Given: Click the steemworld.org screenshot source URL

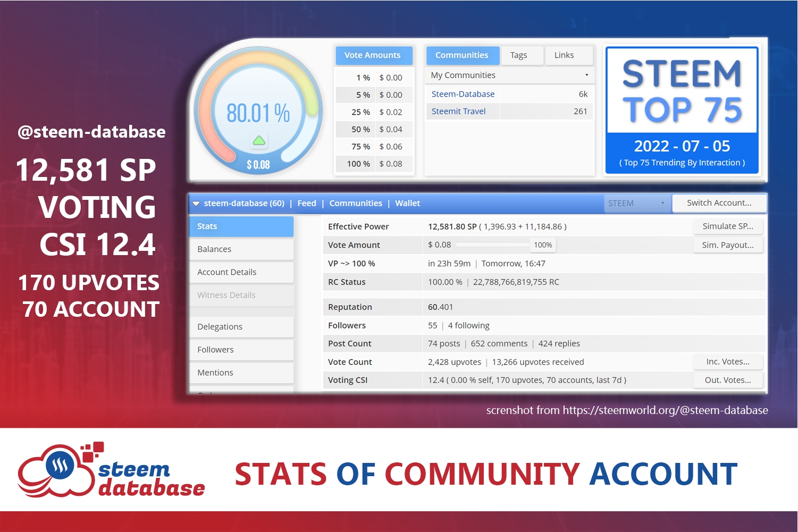Looking at the screenshot, I should click(x=666, y=410).
